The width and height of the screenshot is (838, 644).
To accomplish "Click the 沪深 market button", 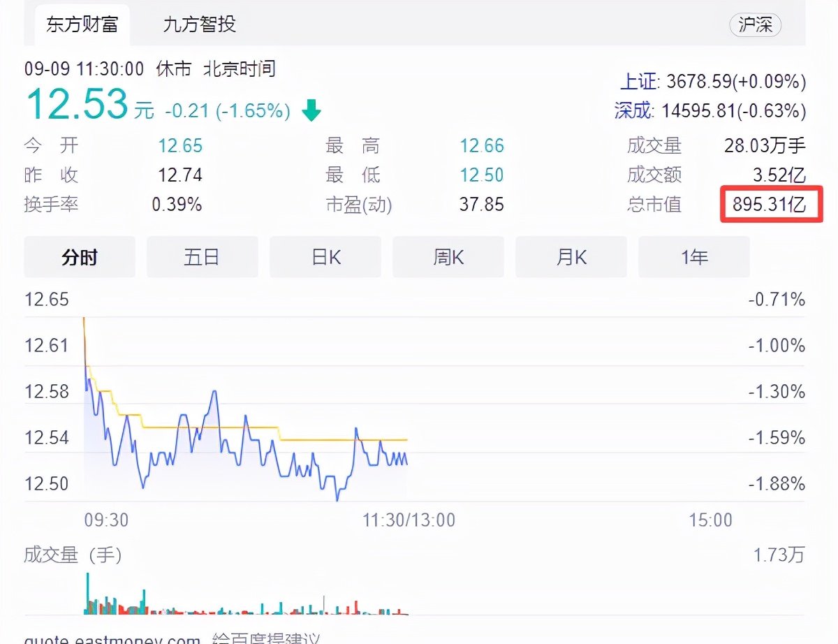I will click(x=755, y=25).
